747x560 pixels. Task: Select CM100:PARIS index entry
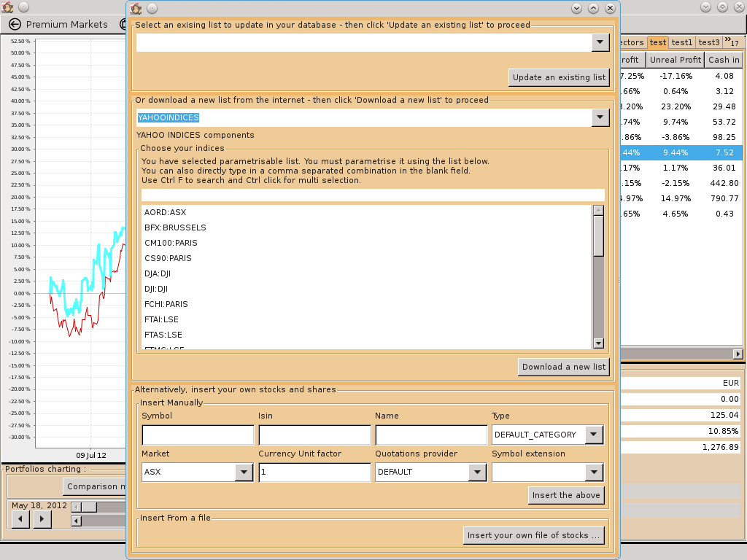(x=367, y=243)
